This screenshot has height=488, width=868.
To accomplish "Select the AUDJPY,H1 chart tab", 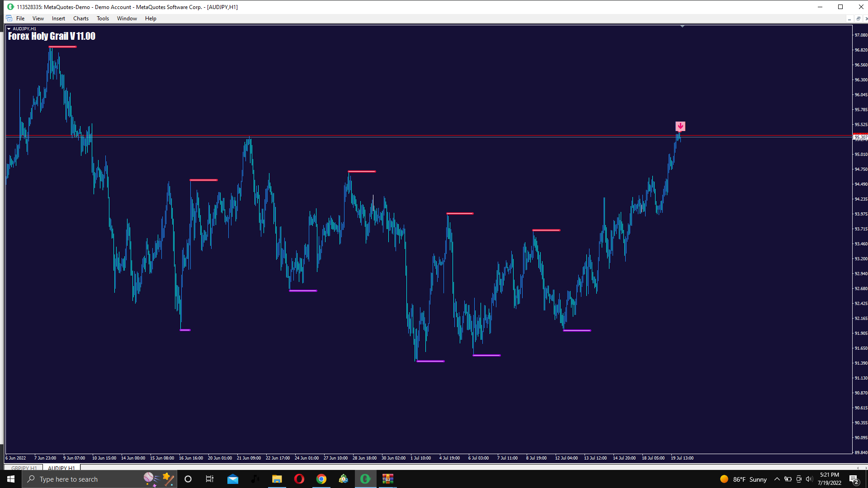I will coord(61,468).
